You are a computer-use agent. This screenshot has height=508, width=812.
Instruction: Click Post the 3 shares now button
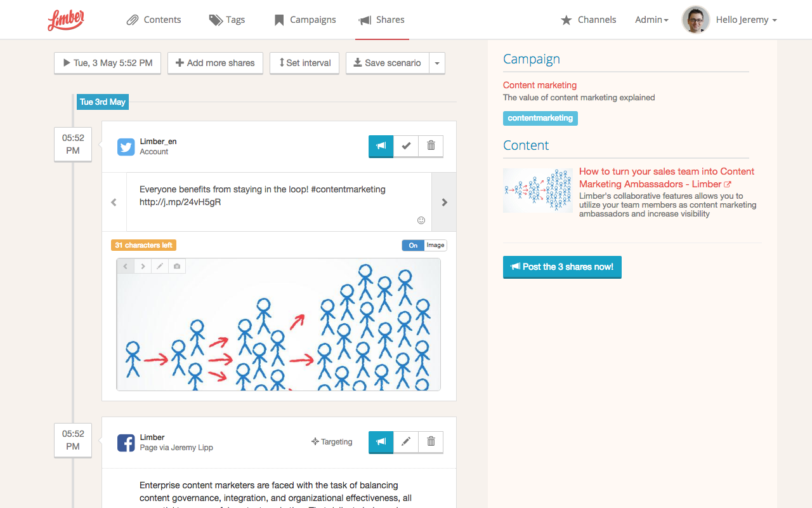(x=562, y=267)
